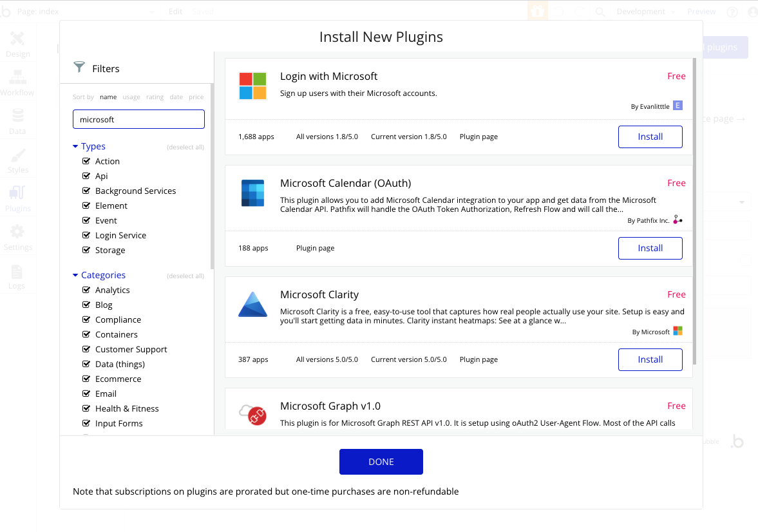Open the Design tab in sidebar
This screenshot has width=758, height=532.
(x=18, y=44)
